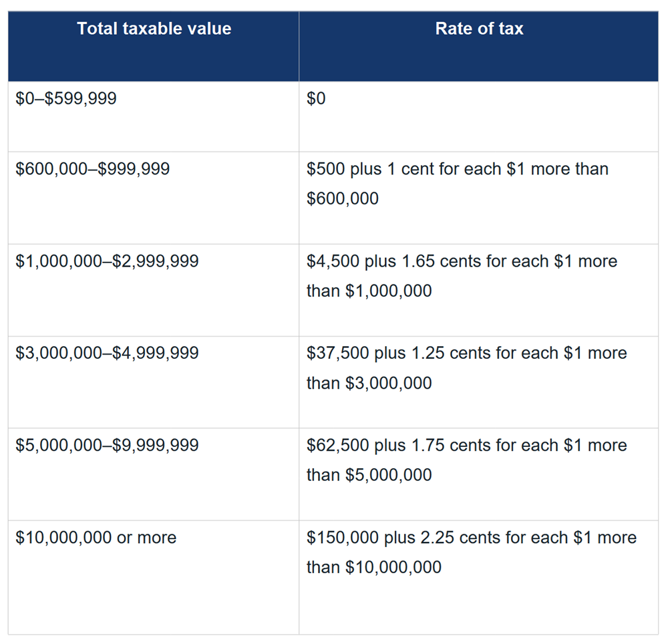Click the standalone "$600,000" threshold line
This screenshot has width=668, height=644.
click(x=343, y=198)
